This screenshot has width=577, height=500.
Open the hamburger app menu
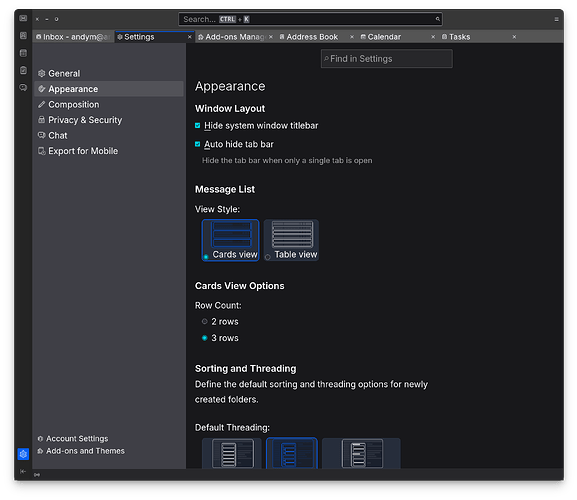click(556, 19)
